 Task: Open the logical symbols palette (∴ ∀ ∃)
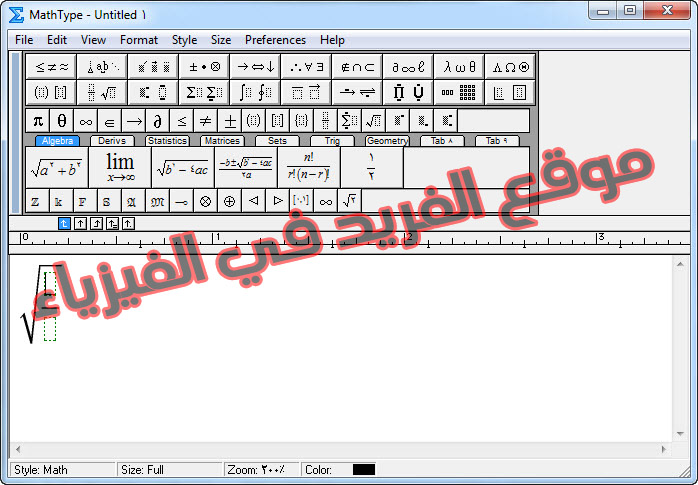pos(306,67)
